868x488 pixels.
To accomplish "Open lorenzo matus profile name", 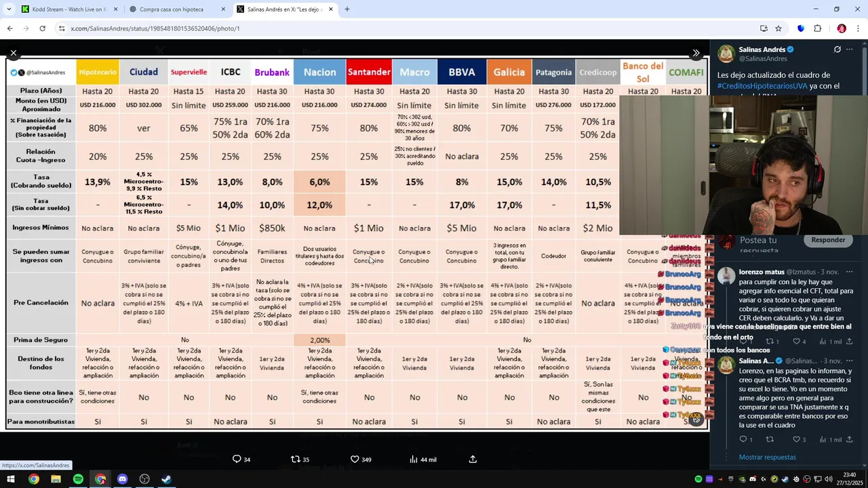I will 762,272.
